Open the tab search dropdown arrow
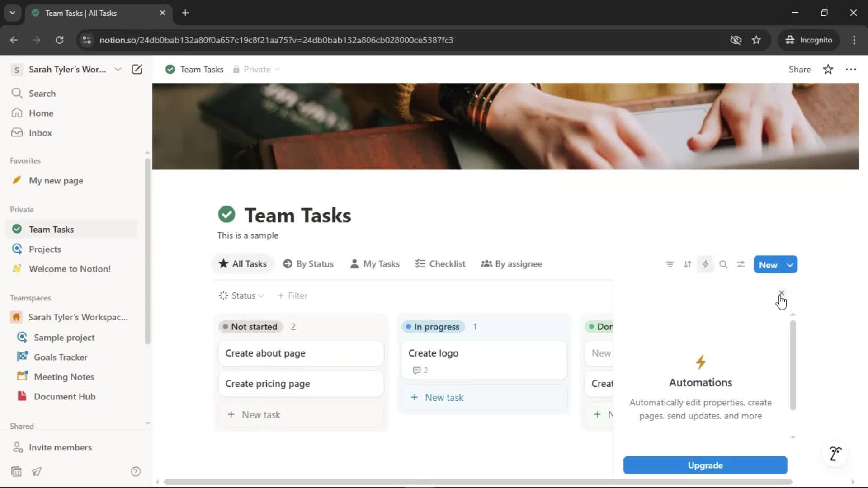Screen dimensions: 868x488 pyautogui.click(x=12, y=13)
